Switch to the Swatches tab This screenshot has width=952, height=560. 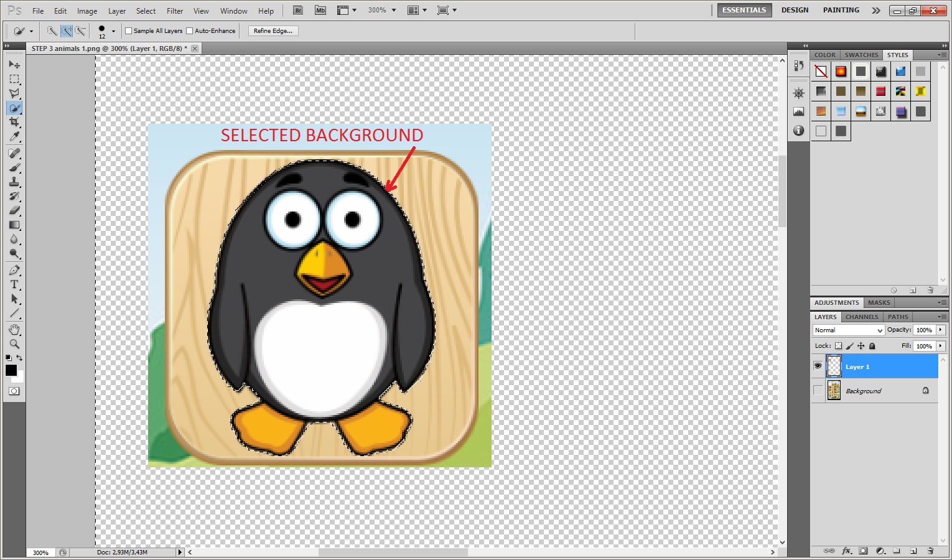(861, 55)
